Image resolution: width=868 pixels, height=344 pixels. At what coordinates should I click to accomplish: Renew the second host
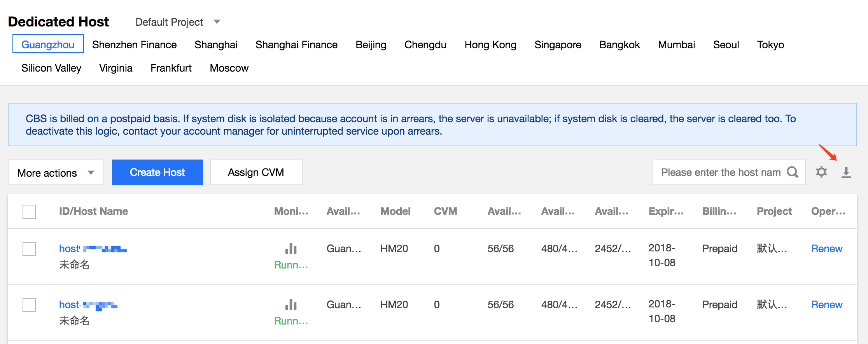(826, 305)
